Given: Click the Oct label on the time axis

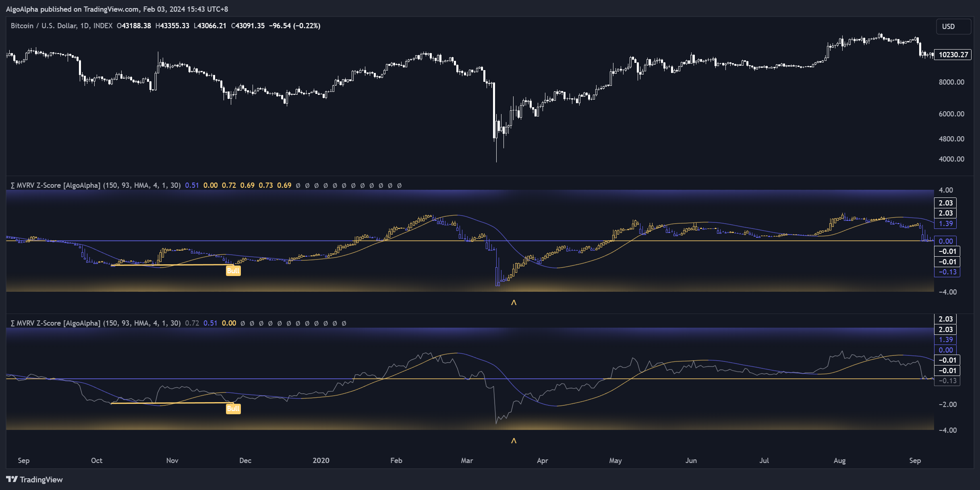Looking at the screenshot, I should pyautogui.click(x=97, y=461).
